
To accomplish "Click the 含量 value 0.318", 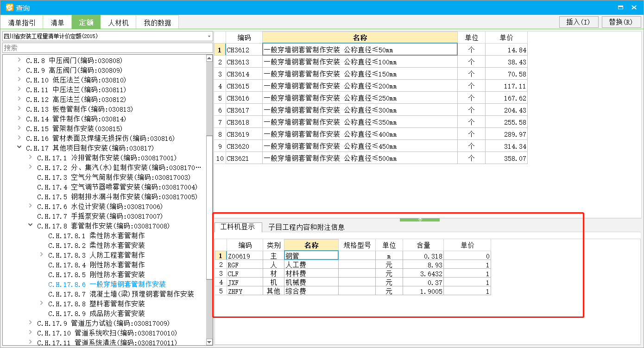I will coord(423,256).
